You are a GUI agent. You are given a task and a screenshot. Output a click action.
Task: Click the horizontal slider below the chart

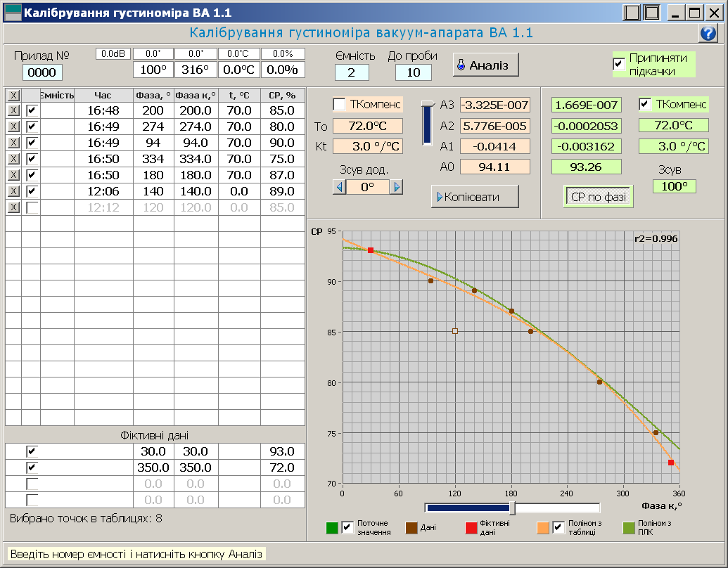pos(512,508)
